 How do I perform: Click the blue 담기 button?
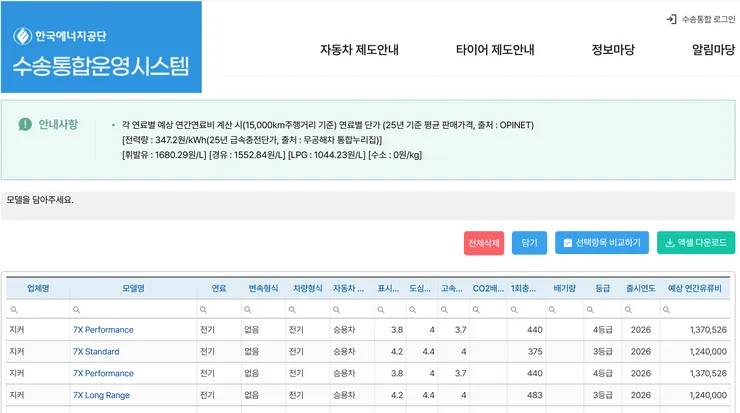point(529,243)
